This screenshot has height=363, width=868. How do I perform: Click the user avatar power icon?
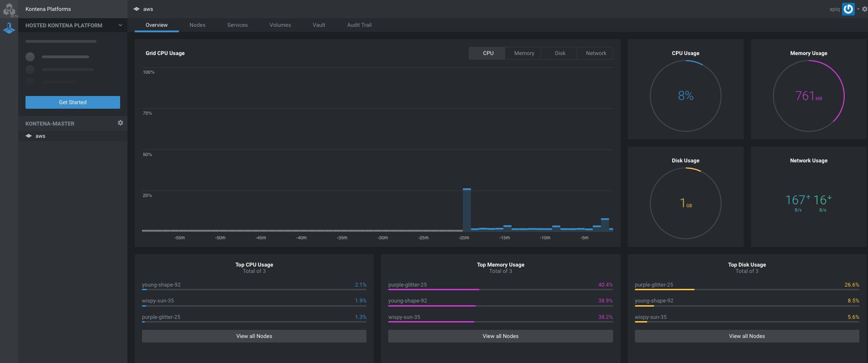point(848,9)
